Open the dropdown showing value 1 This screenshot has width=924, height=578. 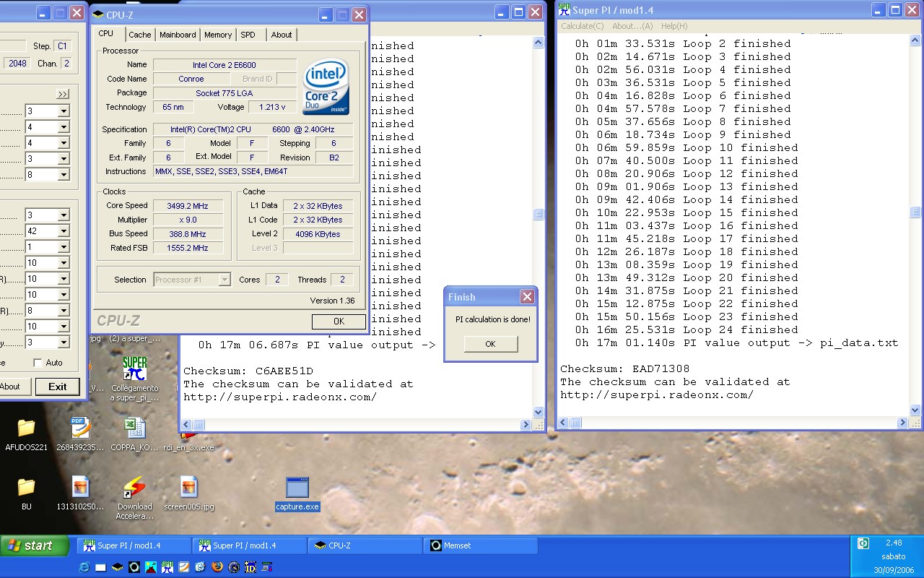click(64, 247)
